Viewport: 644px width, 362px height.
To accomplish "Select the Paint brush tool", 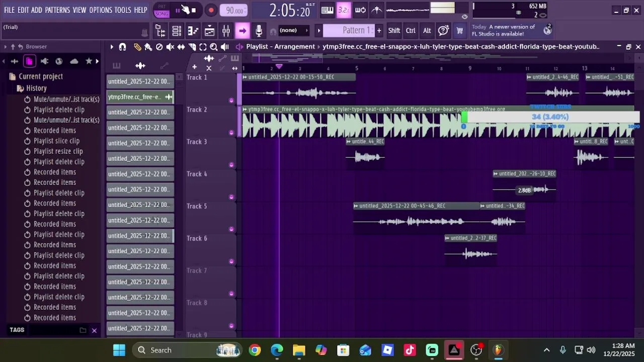I will coord(148,47).
